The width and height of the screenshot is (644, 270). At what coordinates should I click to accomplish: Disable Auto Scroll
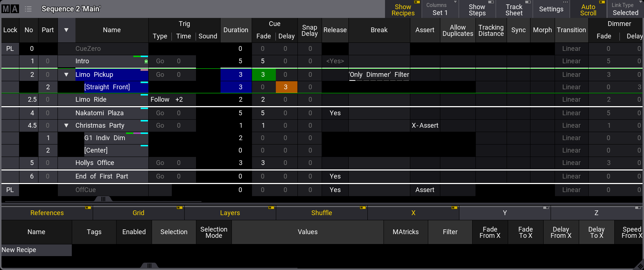[x=588, y=10]
